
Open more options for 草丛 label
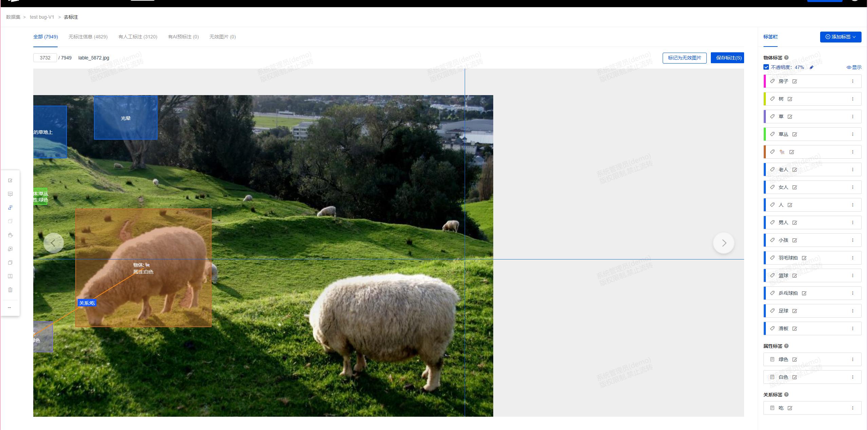pos(852,134)
